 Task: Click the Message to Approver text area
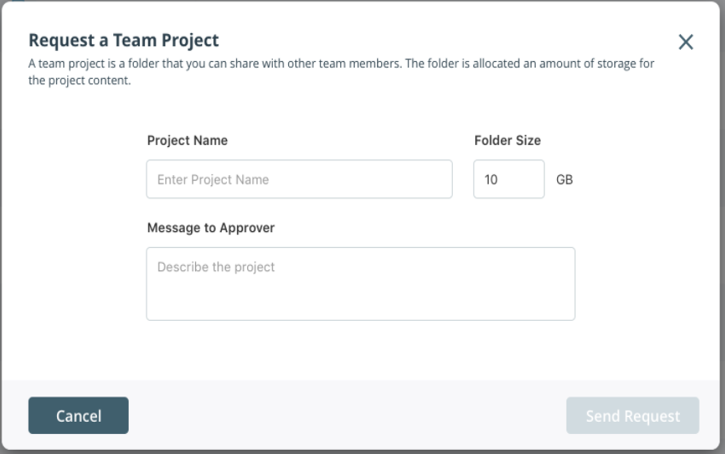(360, 284)
